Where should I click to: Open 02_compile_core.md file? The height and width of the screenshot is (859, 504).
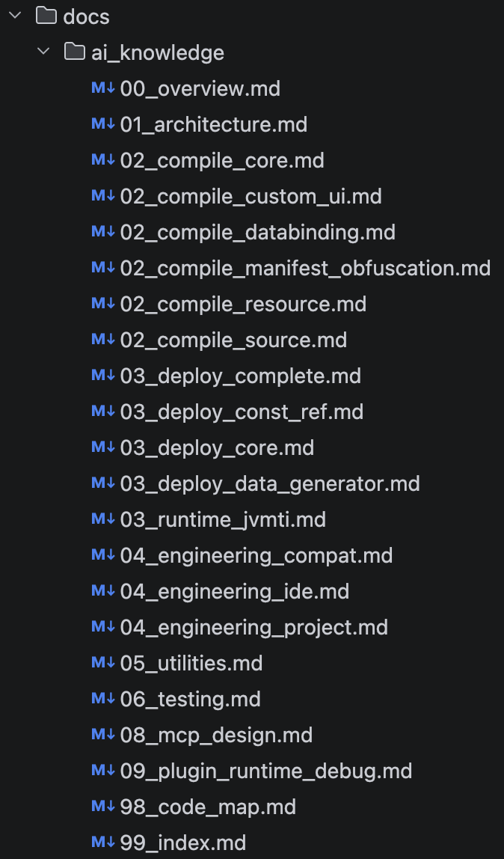point(222,160)
